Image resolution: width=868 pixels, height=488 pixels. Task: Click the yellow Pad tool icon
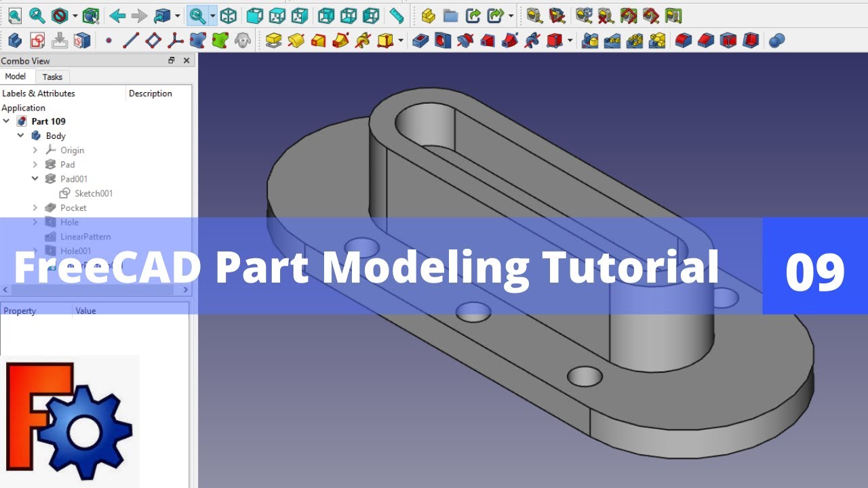(274, 41)
